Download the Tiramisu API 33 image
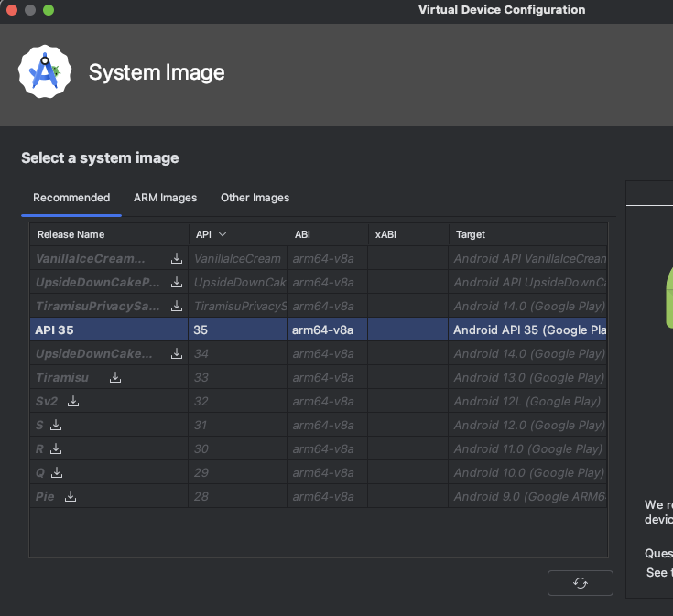The width and height of the screenshot is (673, 616). coord(115,377)
